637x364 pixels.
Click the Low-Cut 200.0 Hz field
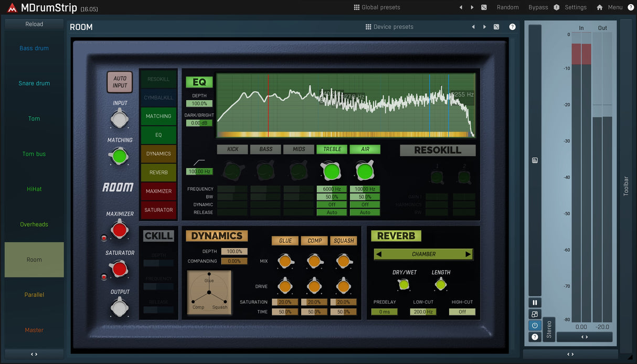423,312
